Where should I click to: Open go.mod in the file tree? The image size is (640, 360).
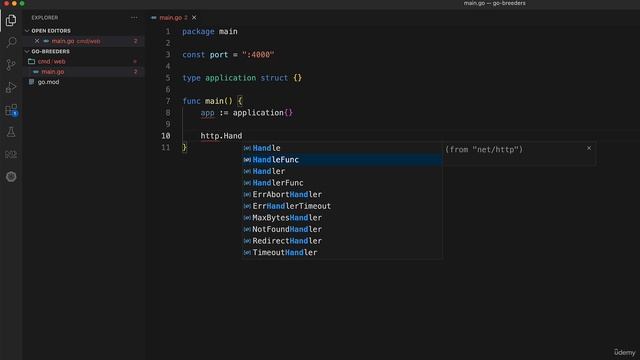click(x=48, y=82)
